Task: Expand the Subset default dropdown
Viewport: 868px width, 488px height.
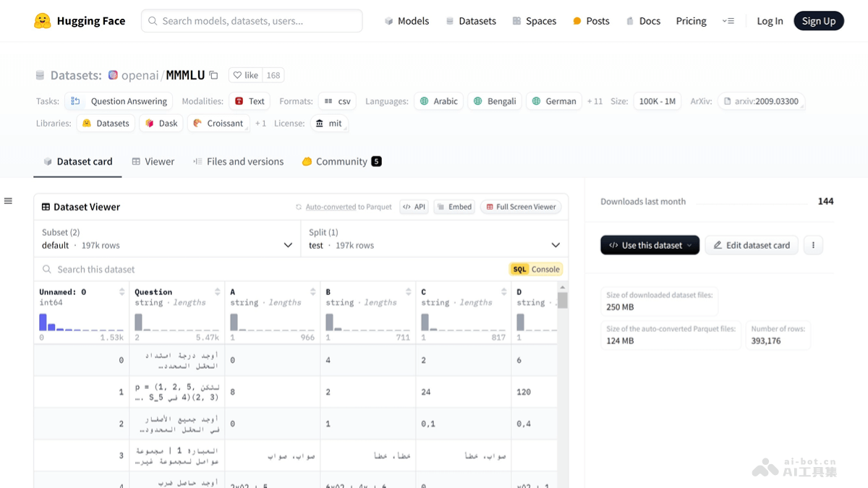Action: 167,239
